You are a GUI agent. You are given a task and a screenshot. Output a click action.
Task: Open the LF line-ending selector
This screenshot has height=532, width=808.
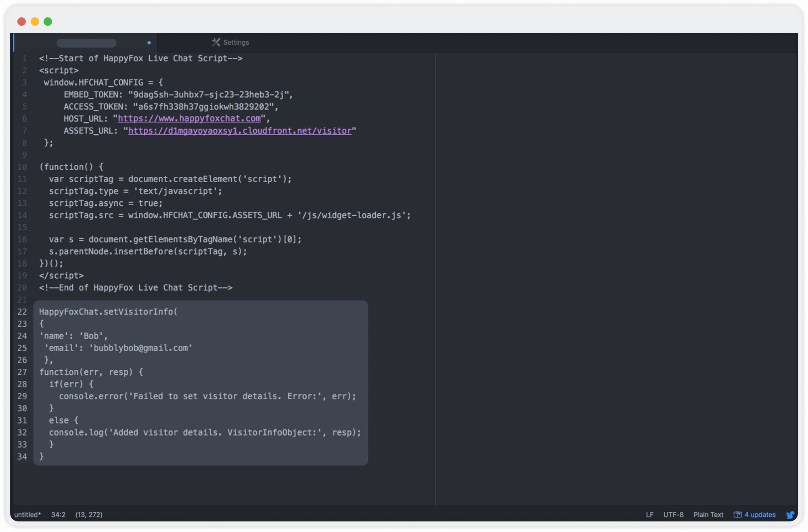tap(650, 515)
